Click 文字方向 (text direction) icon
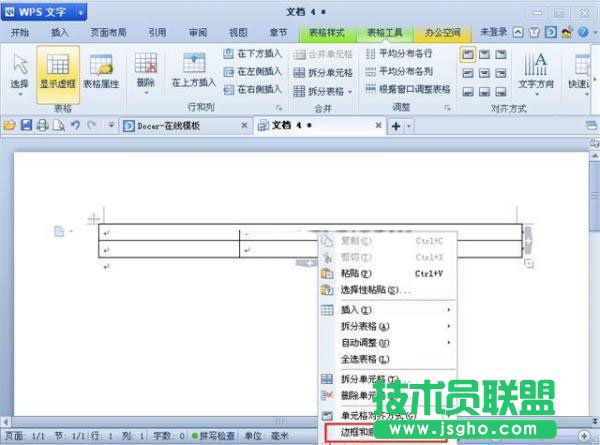 pyautogui.click(x=539, y=72)
